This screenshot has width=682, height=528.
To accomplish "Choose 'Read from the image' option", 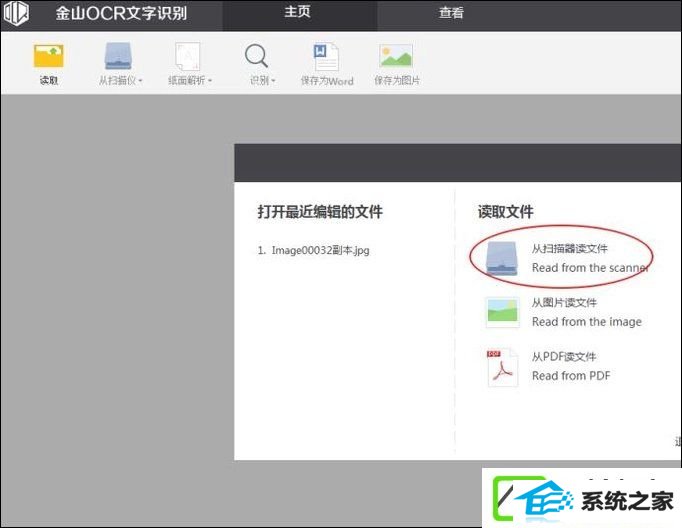I will click(x=587, y=322).
